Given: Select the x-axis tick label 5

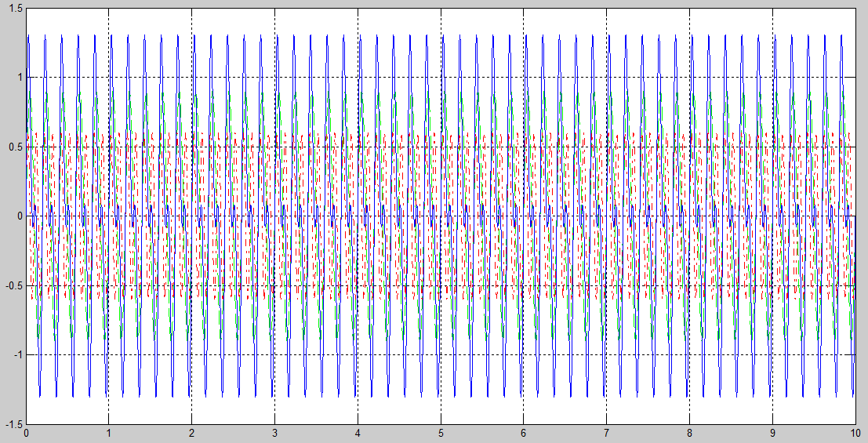Looking at the screenshot, I should coord(441,433).
